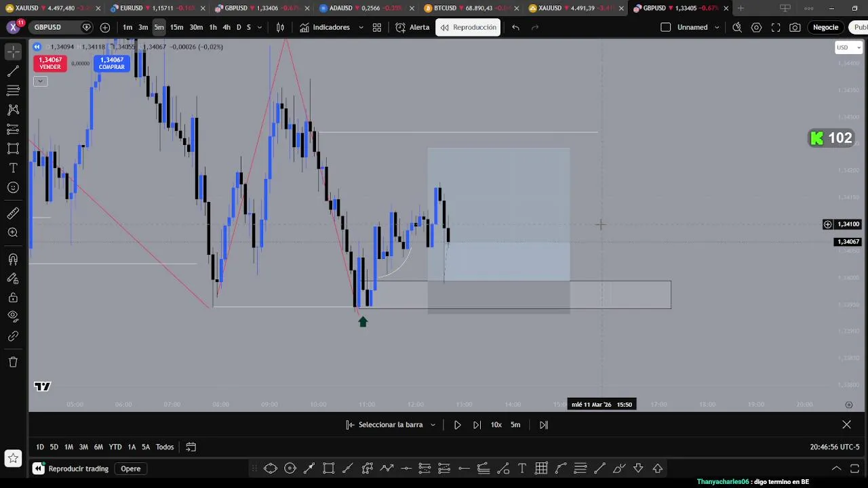The height and width of the screenshot is (488, 868).
Task: Toggle the Reproducción replay mode button
Action: [468, 27]
